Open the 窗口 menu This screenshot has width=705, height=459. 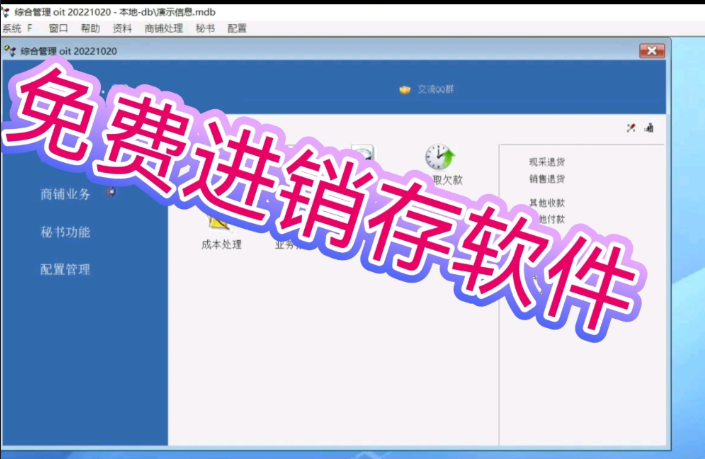coord(58,29)
